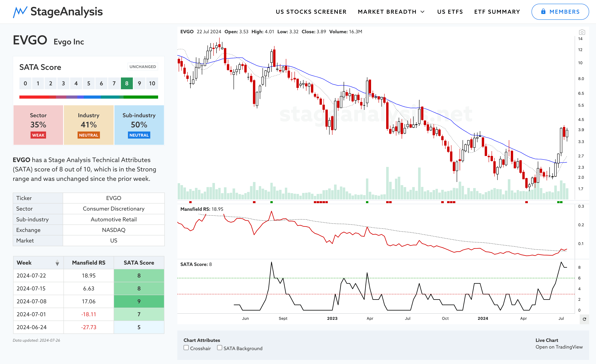The image size is (596, 364).
Task: Click the lock icon in Members button
Action: pos(543,11)
